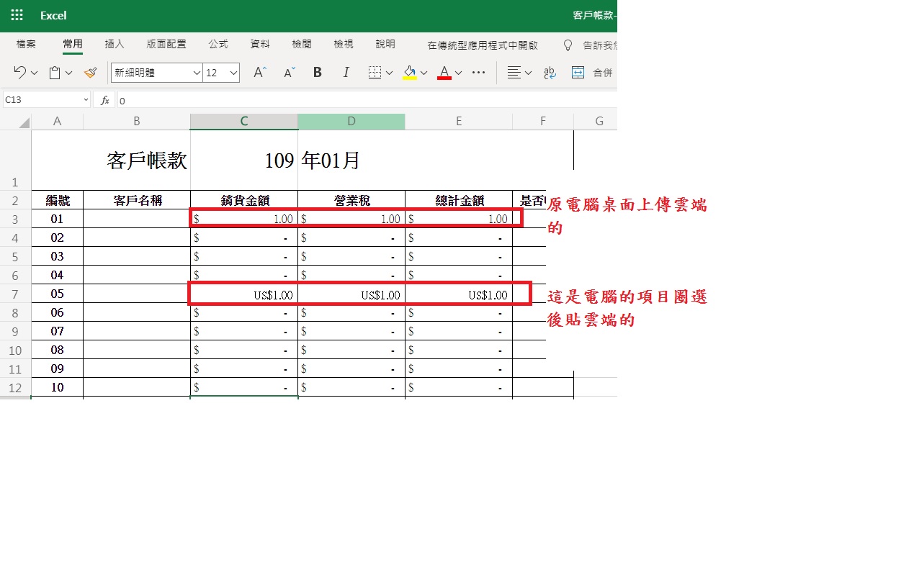This screenshot has height=588, width=914.
Task: Click the Undo icon
Action: click(22, 72)
